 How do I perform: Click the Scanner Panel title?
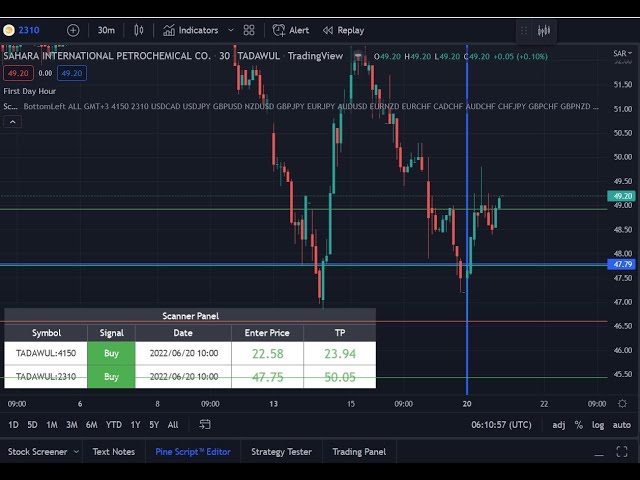point(190,316)
